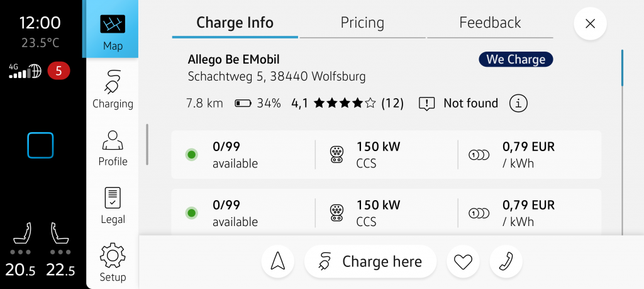Open the Legal information page
Image resolution: width=644 pixels, height=289 pixels.
(x=113, y=206)
